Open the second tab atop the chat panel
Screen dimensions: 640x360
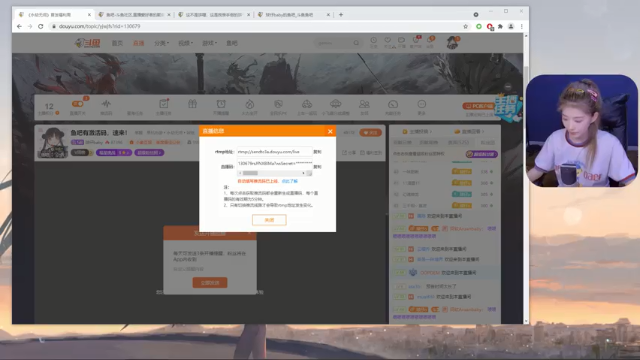coord(469,131)
